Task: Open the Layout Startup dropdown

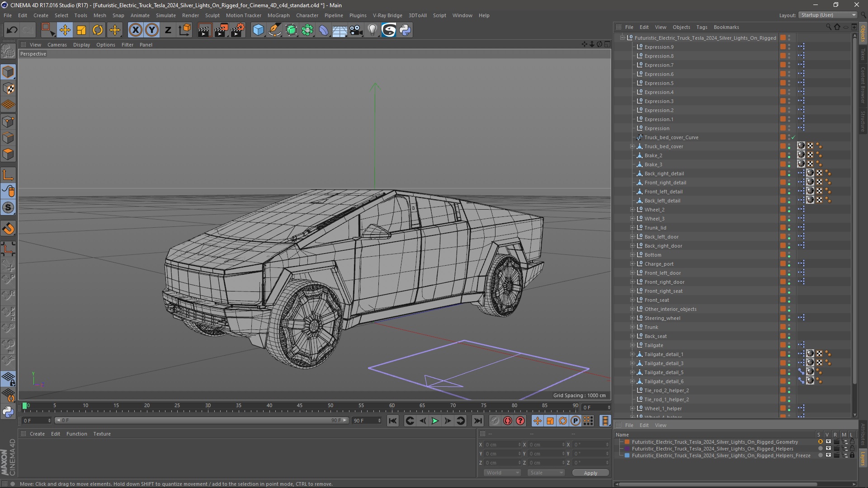Action: (828, 15)
